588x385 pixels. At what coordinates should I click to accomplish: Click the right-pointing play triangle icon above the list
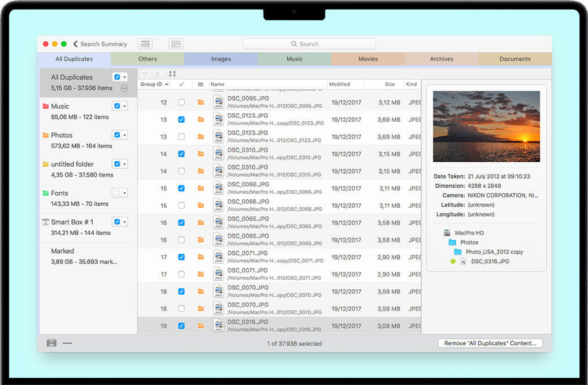pos(158,74)
